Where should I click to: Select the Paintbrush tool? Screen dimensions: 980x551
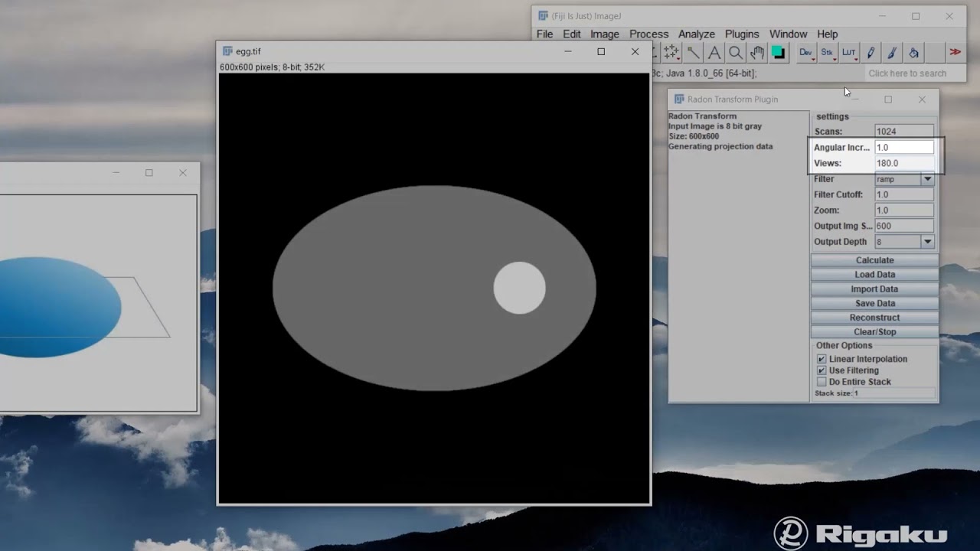tap(893, 52)
